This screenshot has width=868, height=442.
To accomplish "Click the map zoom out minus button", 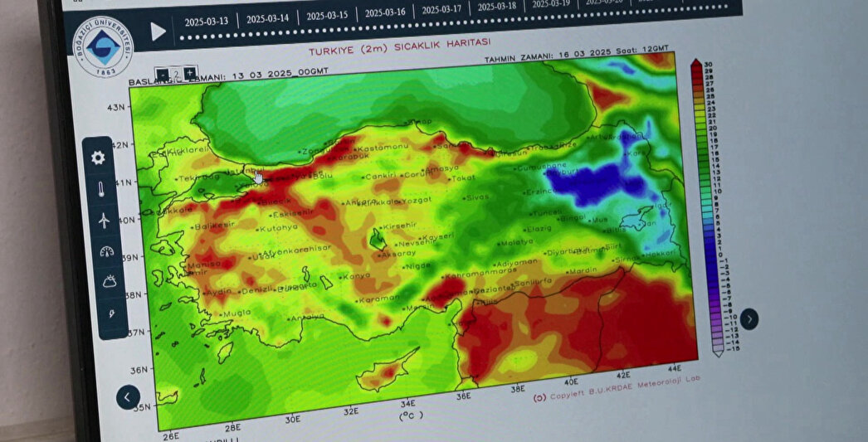I will click(x=162, y=75).
